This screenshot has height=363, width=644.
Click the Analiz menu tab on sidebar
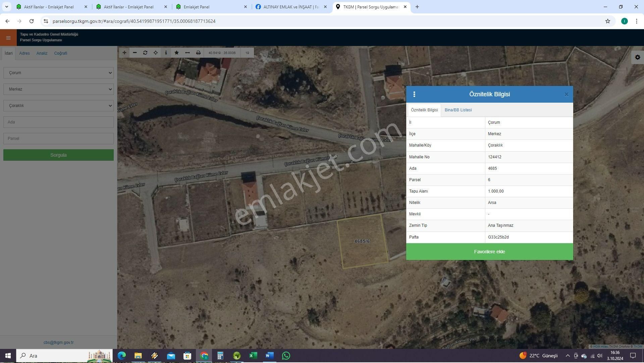pyautogui.click(x=42, y=53)
